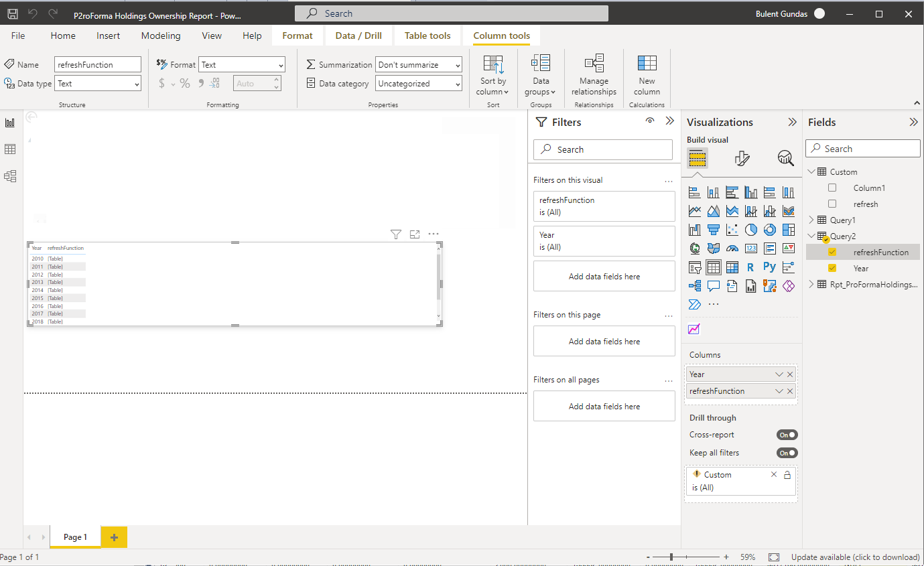Image resolution: width=924 pixels, height=566 pixels.
Task: Open the Data view from left sidebar
Action: point(10,149)
